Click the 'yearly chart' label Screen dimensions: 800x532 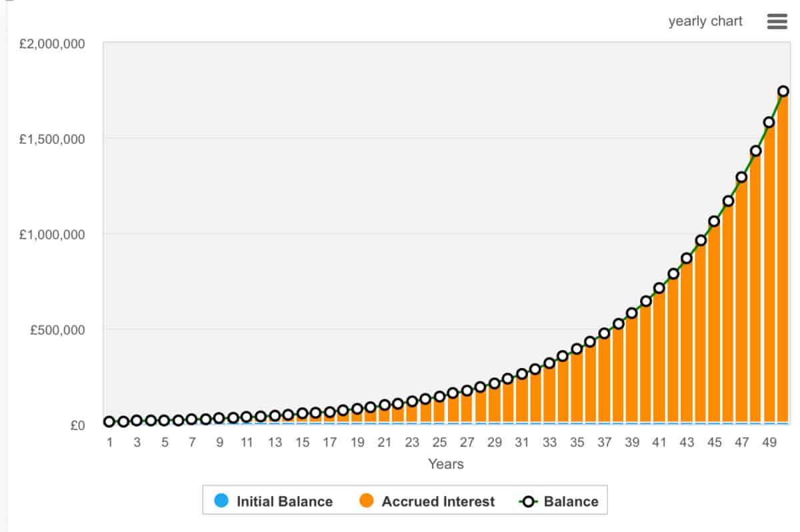[x=705, y=21]
